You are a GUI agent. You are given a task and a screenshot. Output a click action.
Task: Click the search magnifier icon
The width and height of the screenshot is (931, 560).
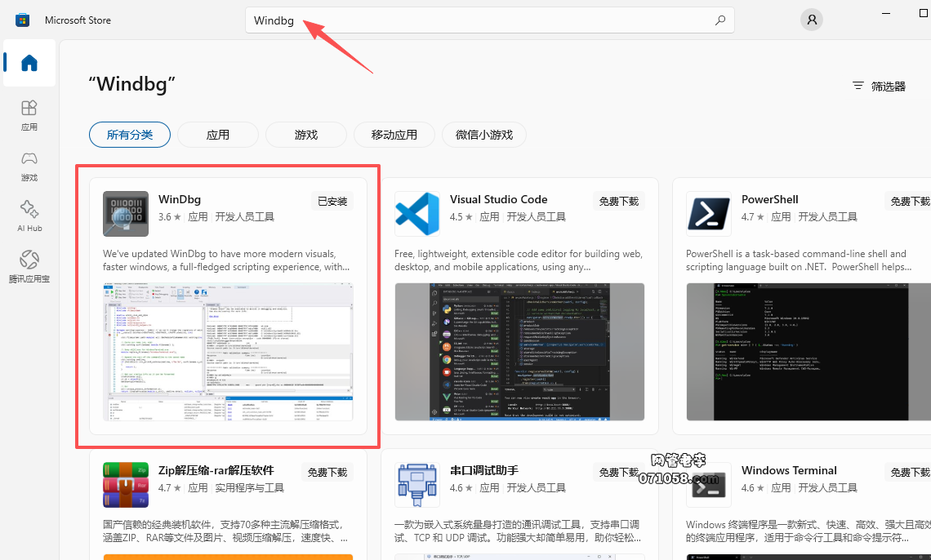tap(719, 20)
